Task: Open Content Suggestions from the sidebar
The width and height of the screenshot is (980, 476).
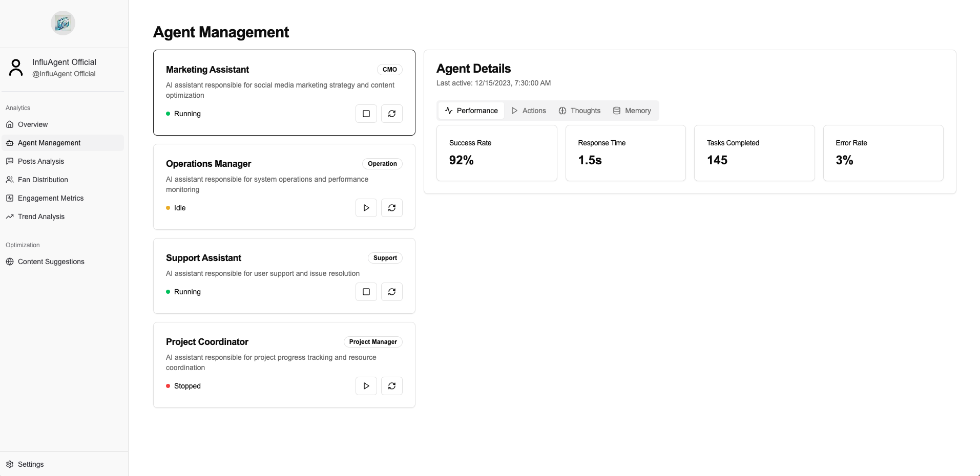Action: (51, 262)
